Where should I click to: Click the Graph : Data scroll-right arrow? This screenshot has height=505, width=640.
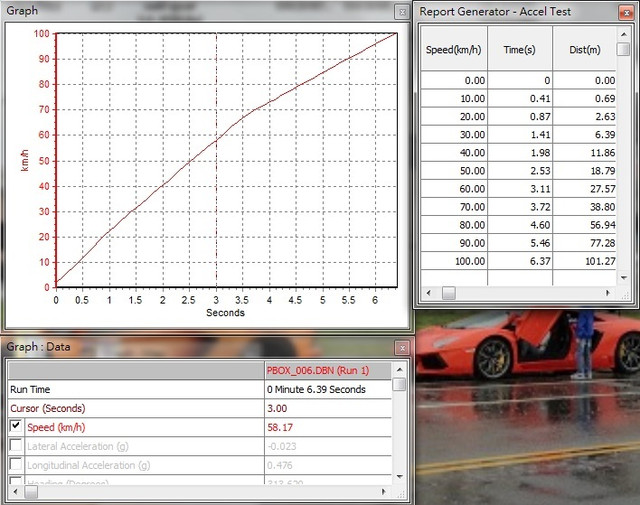coord(384,492)
